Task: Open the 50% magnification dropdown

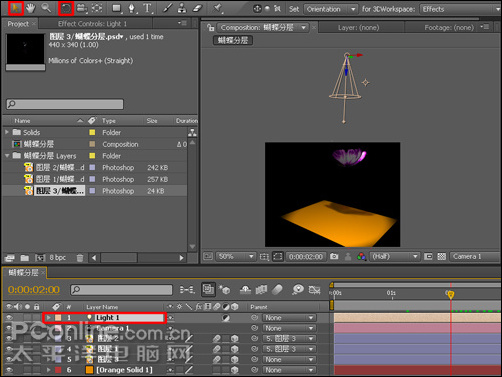Action: pyautogui.click(x=236, y=256)
